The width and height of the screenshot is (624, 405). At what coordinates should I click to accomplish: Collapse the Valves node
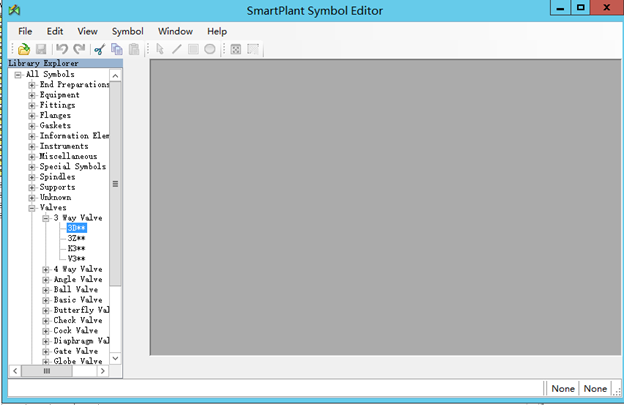click(32, 208)
